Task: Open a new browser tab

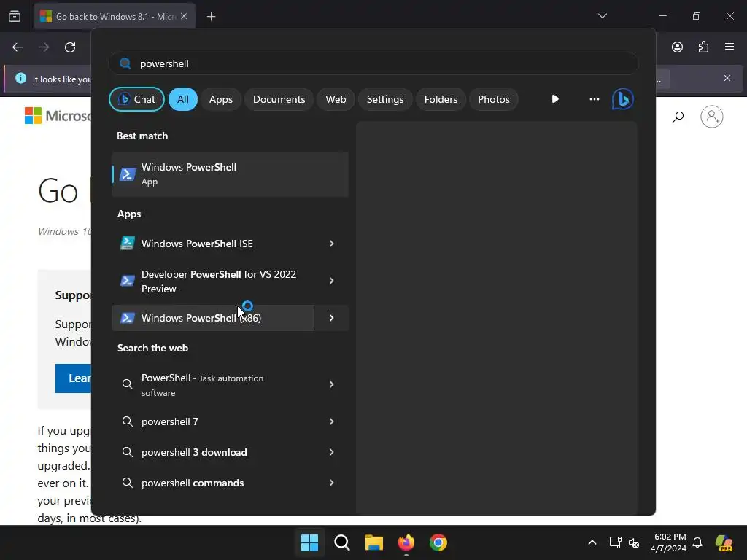Action: coord(211,17)
